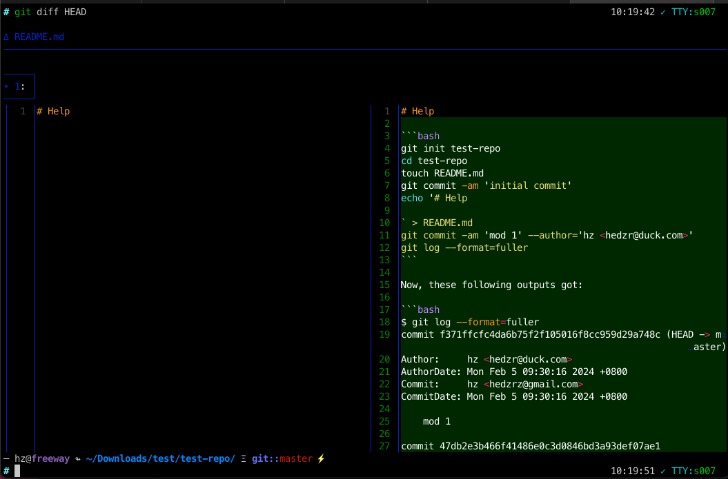This screenshot has height=479, width=728.
Task: Click the '# Help' line in left pane
Action: tap(53, 111)
